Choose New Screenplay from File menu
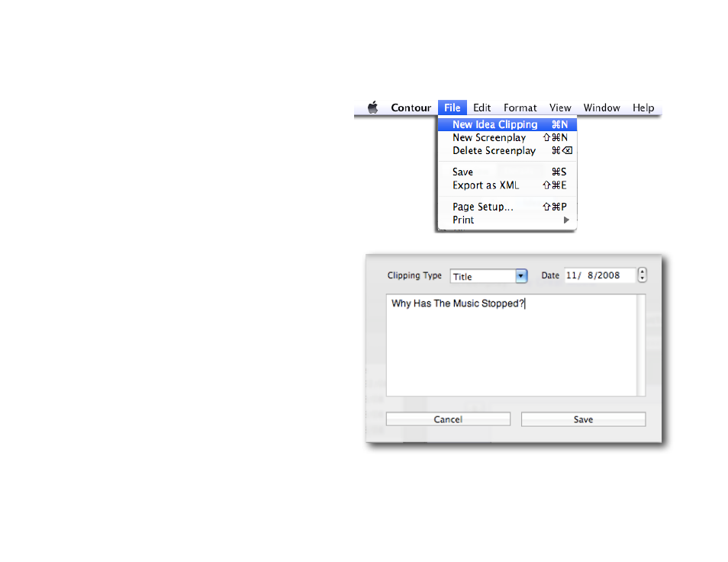 (507, 137)
